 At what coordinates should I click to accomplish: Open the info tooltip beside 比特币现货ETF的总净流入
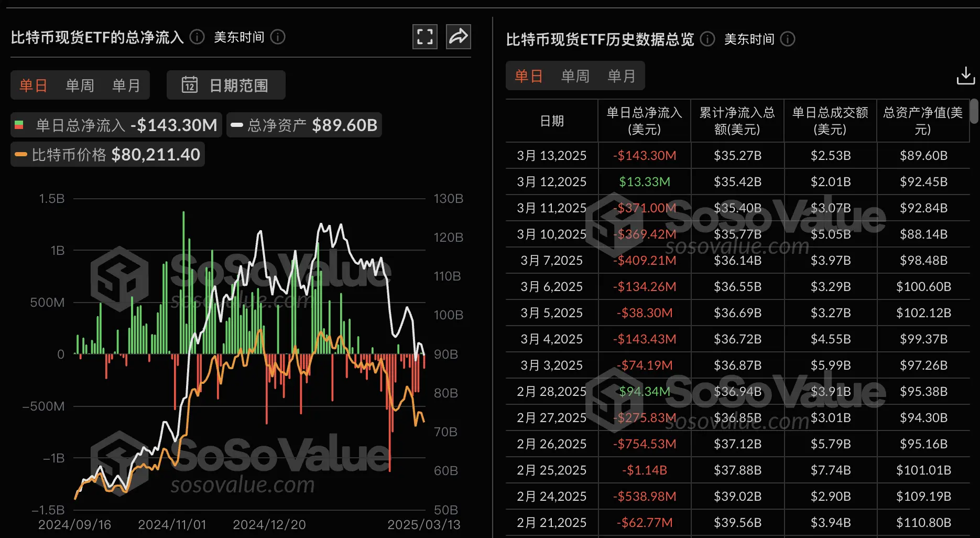pyautogui.click(x=197, y=37)
